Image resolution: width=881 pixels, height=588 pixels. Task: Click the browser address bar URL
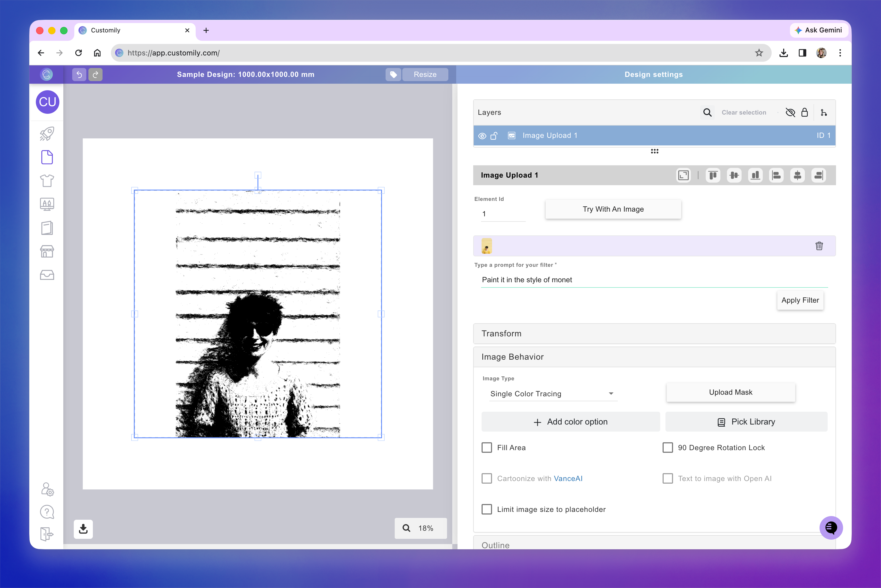(174, 53)
